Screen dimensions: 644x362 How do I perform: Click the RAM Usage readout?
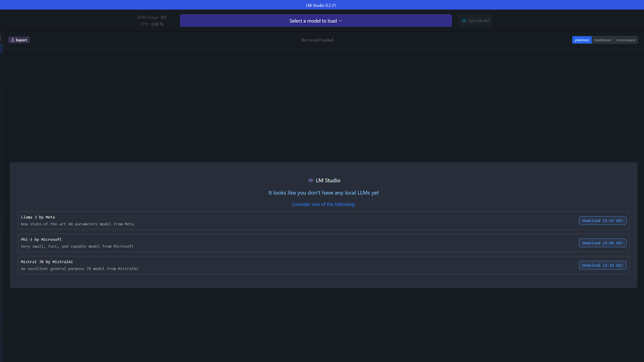tap(151, 17)
